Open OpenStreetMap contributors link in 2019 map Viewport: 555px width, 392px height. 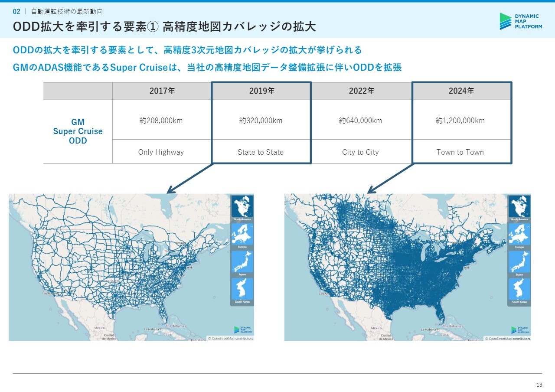230,338
